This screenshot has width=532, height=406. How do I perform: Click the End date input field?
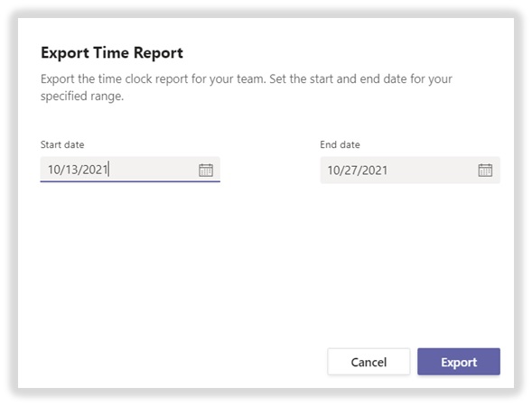tap(410, 171)
